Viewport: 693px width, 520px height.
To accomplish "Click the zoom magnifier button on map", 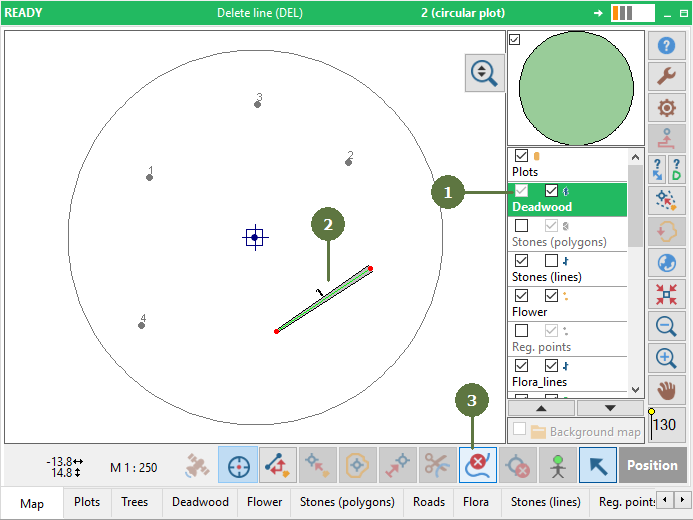I will [484, 73].
